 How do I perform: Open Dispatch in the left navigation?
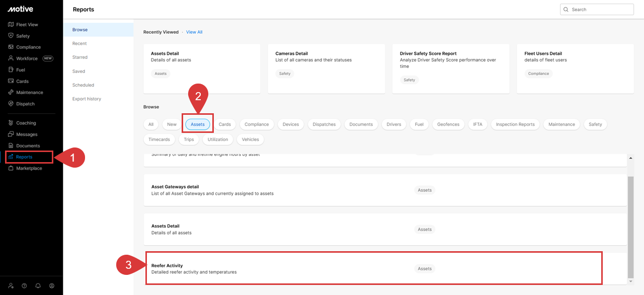click(x=25, y=104)
